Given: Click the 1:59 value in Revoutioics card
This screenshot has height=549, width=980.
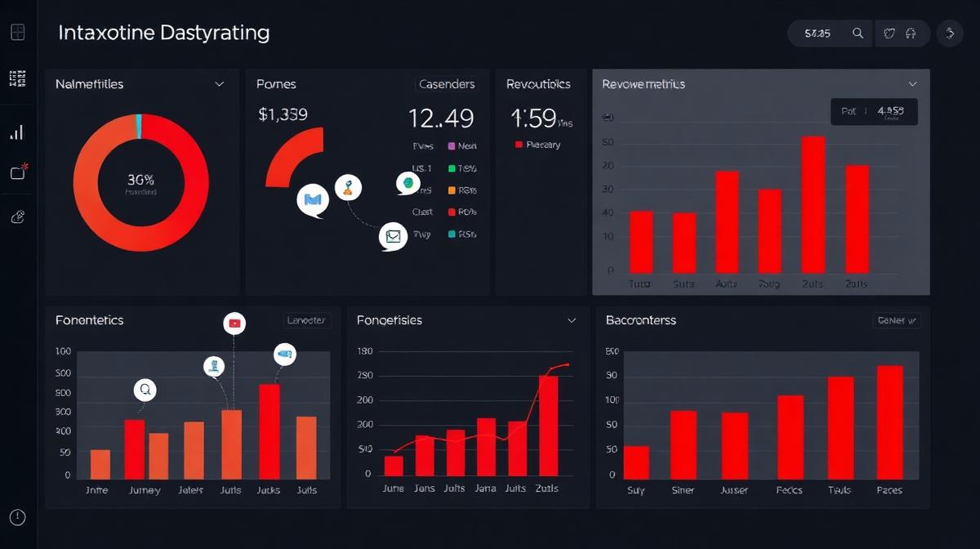Looking at the screenshot, I should point(533,119).
